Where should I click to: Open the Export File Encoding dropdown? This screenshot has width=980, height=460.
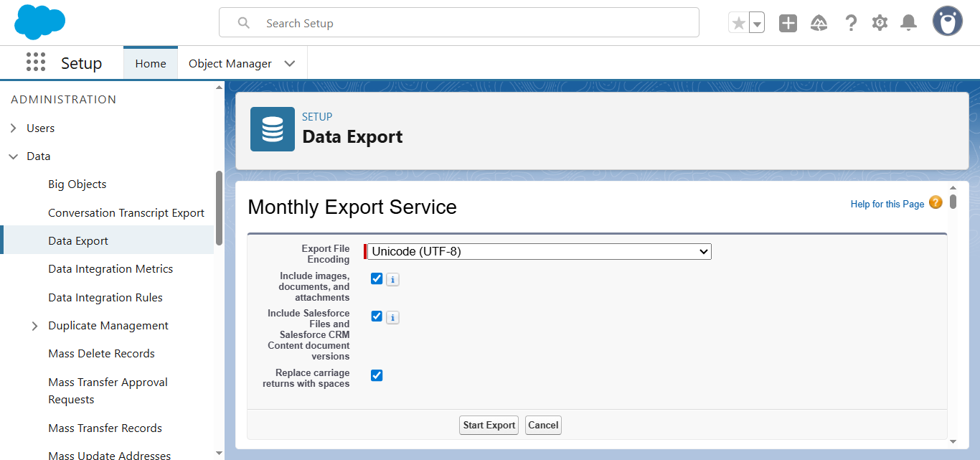539,251
